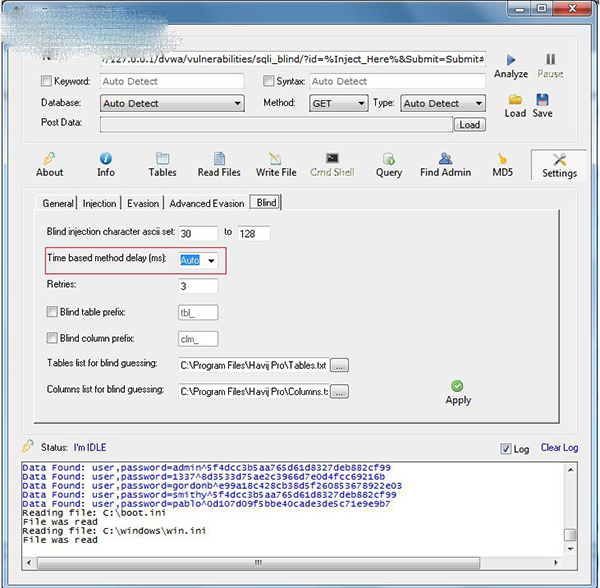Click the log line with pablo hash
Screen dimensions: 600x588
coord(206,503)
